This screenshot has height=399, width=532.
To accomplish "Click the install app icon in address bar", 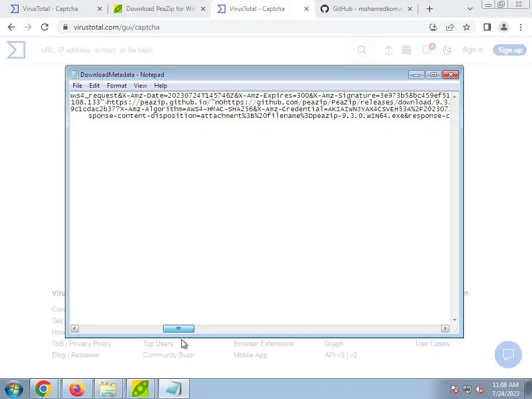I will pos(433,27).
